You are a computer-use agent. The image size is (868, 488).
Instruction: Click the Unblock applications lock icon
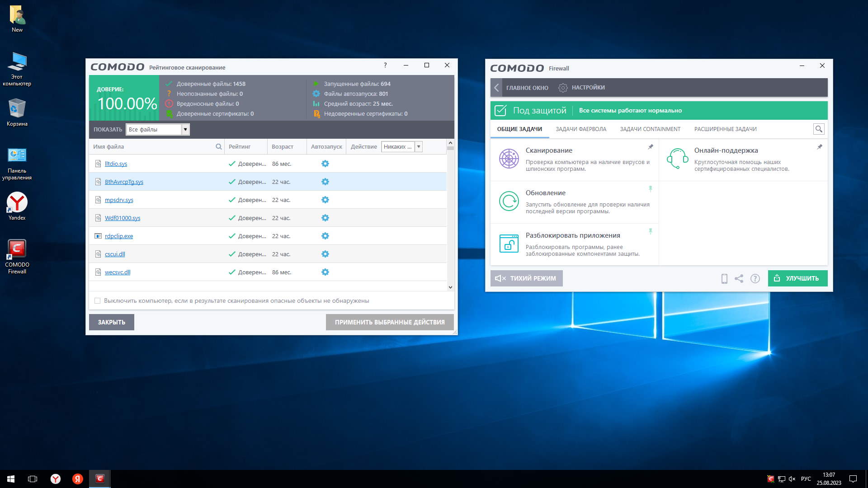pyautogui.click(x=509, y=244)
